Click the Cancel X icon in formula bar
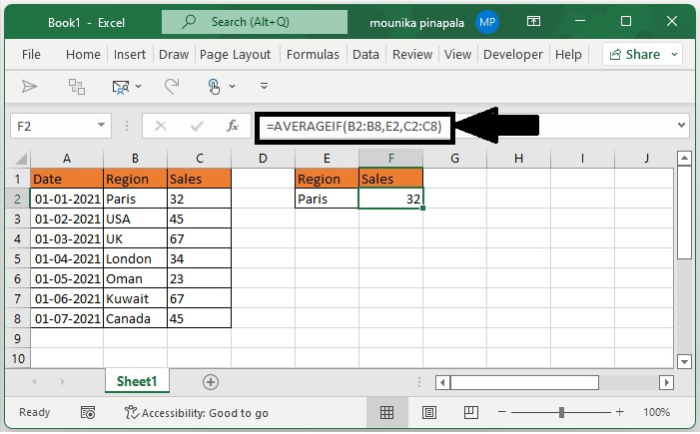Image resolution: width=700 pixels, height=434 pixels. pos(161,126)
